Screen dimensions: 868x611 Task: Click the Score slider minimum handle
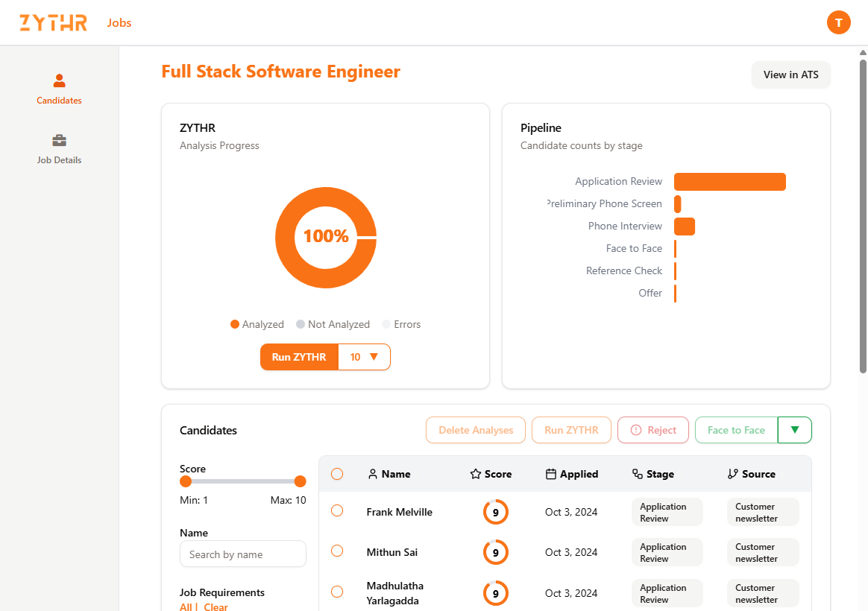186,481
